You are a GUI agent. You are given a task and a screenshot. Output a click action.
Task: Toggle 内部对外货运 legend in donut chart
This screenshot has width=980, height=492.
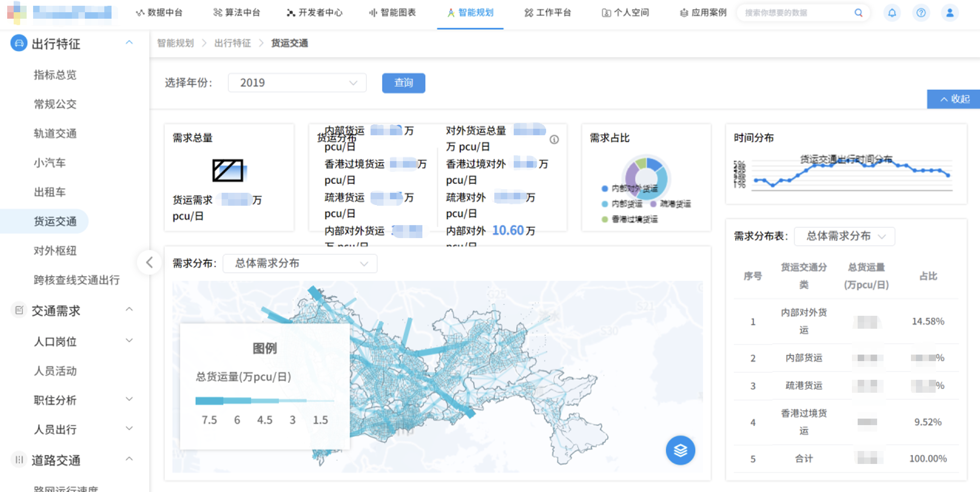click(x=630, y=188)
